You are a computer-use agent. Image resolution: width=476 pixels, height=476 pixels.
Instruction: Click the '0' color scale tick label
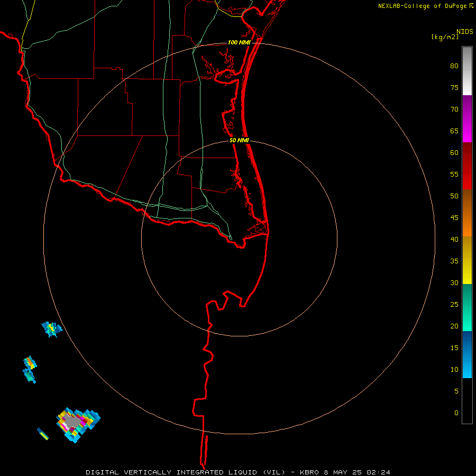coord(456,413)
